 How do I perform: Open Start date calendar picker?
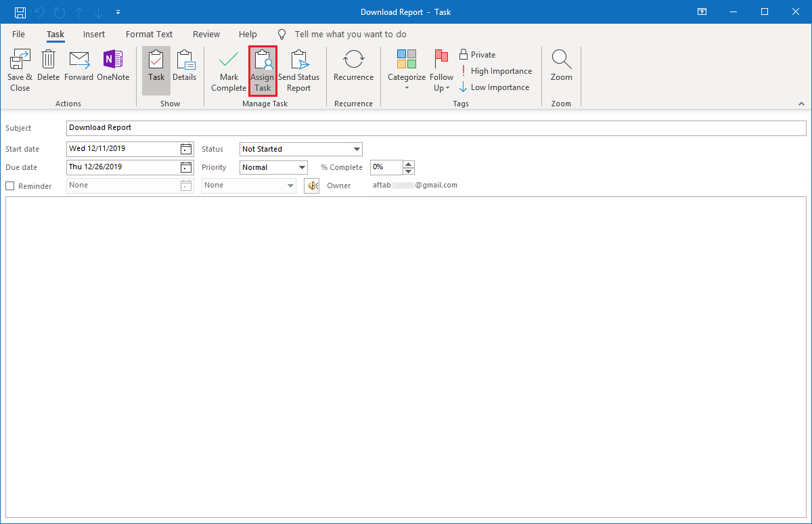(186, 149)
